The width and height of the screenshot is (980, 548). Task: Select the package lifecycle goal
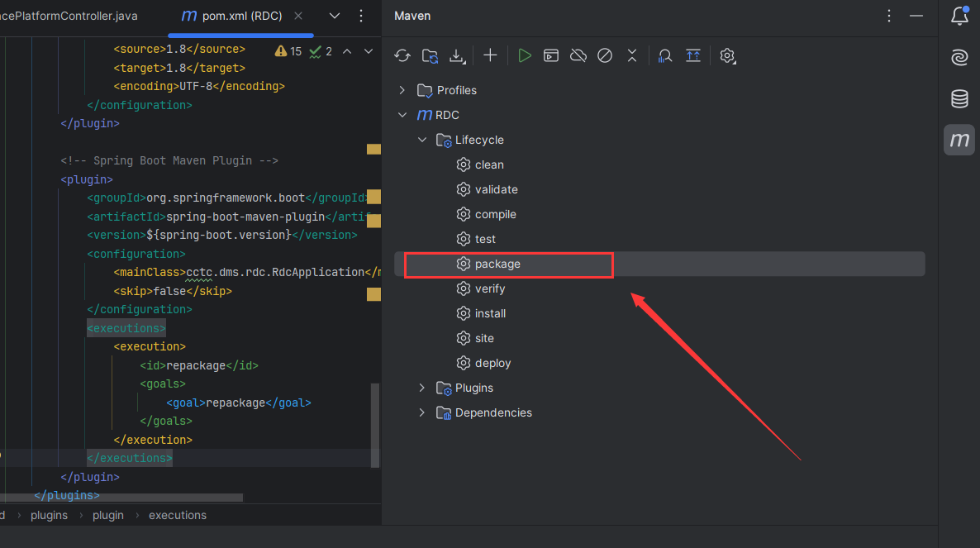coord(497,264)
